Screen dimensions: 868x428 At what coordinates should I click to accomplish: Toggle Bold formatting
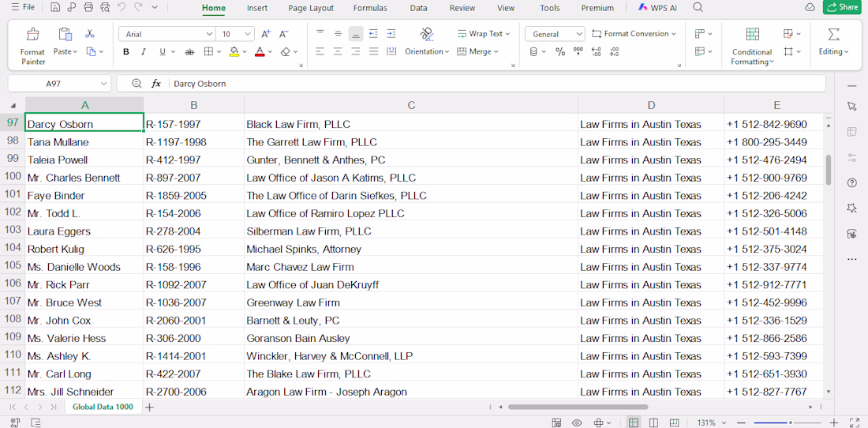[126, 51]
